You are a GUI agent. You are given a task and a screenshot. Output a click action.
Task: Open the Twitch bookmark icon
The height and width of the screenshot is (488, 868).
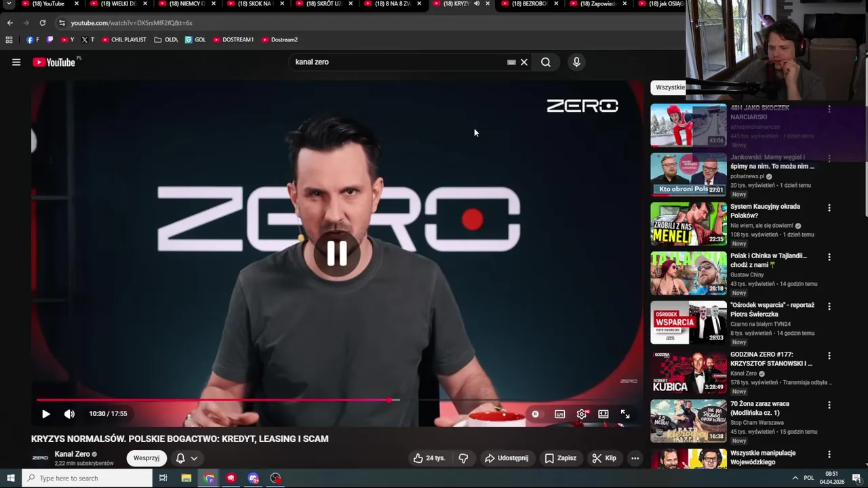[x=50, y=40]
